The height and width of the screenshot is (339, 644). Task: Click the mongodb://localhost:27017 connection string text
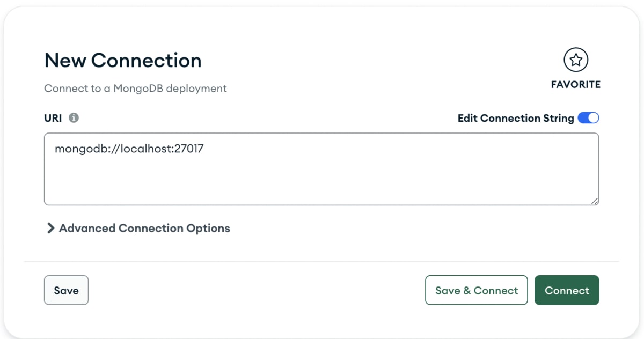tap(129, 149)
